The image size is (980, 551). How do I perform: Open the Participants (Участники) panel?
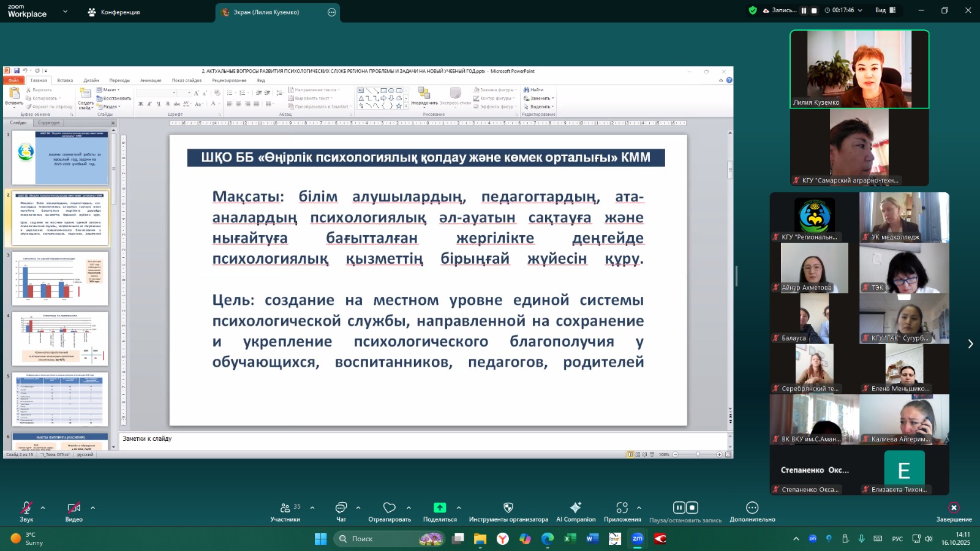click(285, 508)
